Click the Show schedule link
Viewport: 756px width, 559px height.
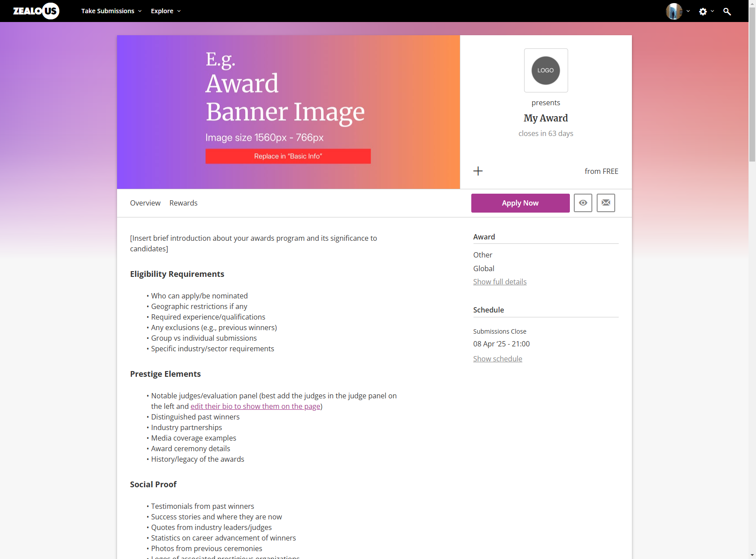(498, 359)
